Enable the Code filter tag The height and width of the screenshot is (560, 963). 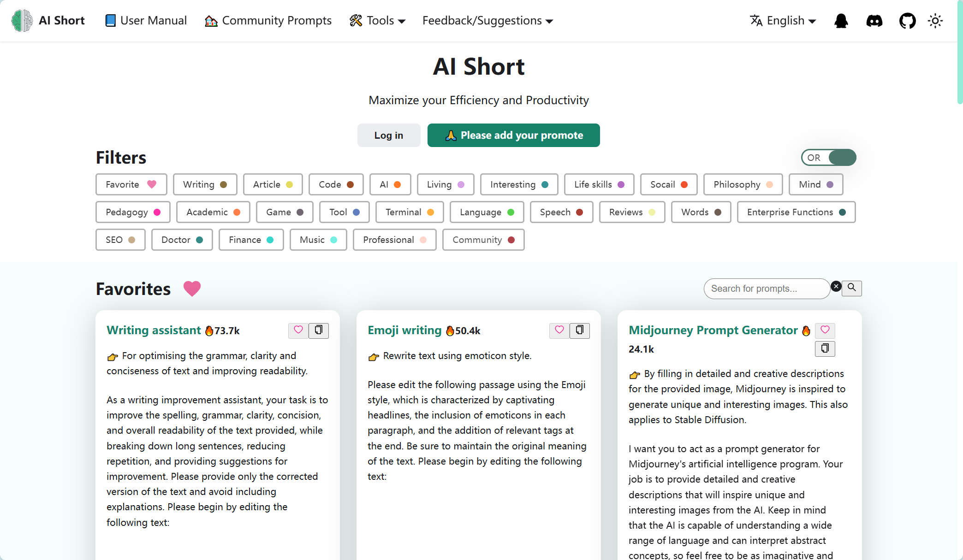coord(336,184)
